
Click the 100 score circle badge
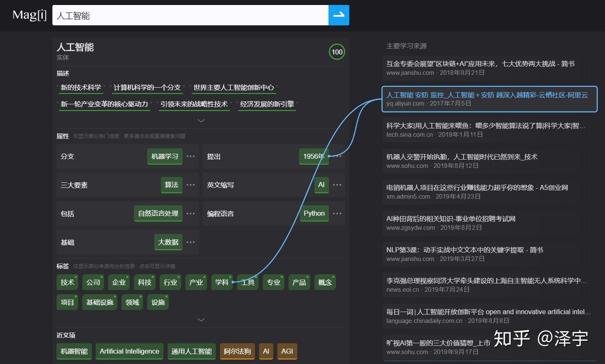[337, 52]
